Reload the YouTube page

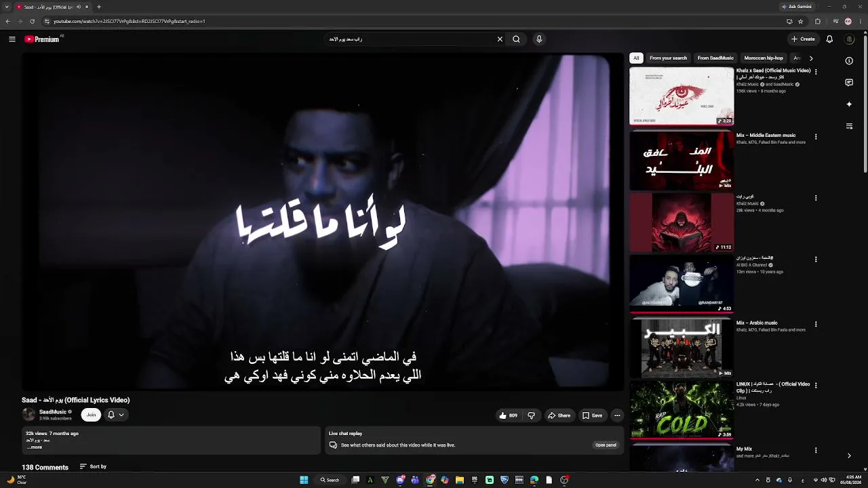32,21
